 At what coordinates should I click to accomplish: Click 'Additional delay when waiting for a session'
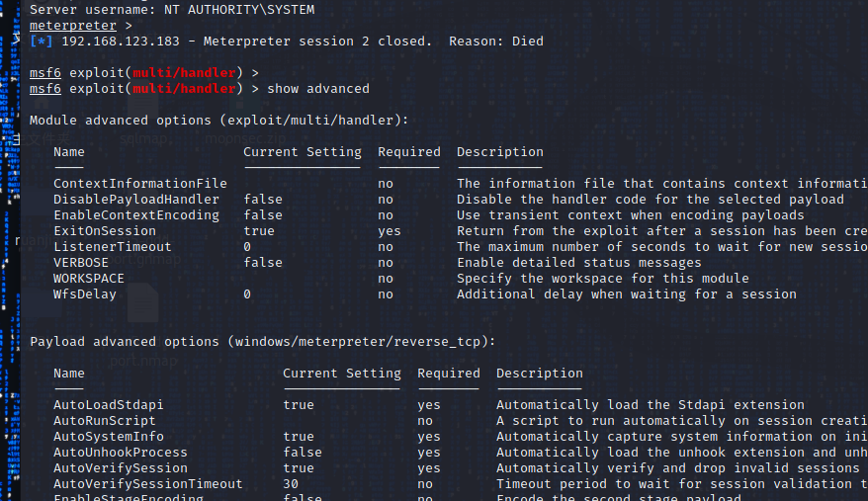pos(627,293)
